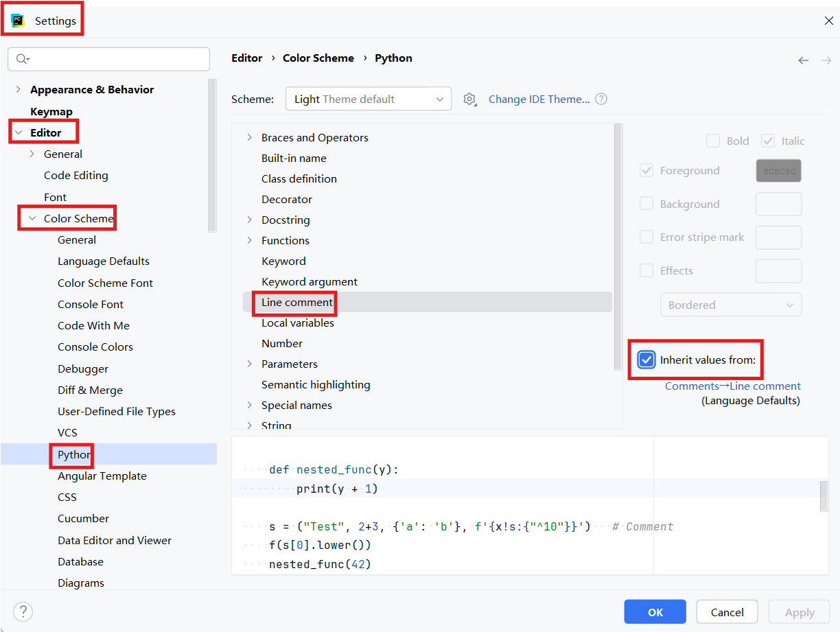Select Keymap in settings tree
840x632 pixels.
[51, 111]
